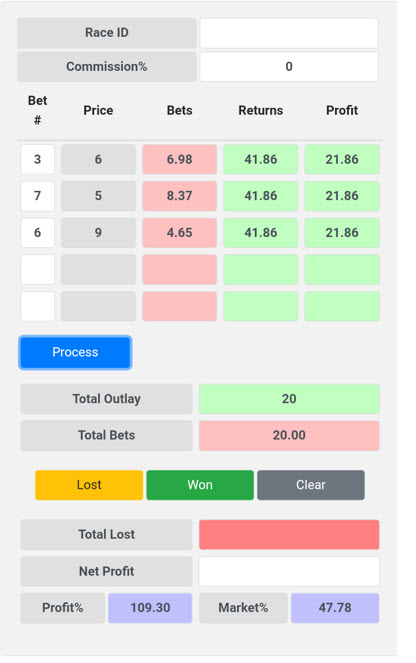Click the green Won button
This screenshot has height=663, width=416.
[200, 485]
